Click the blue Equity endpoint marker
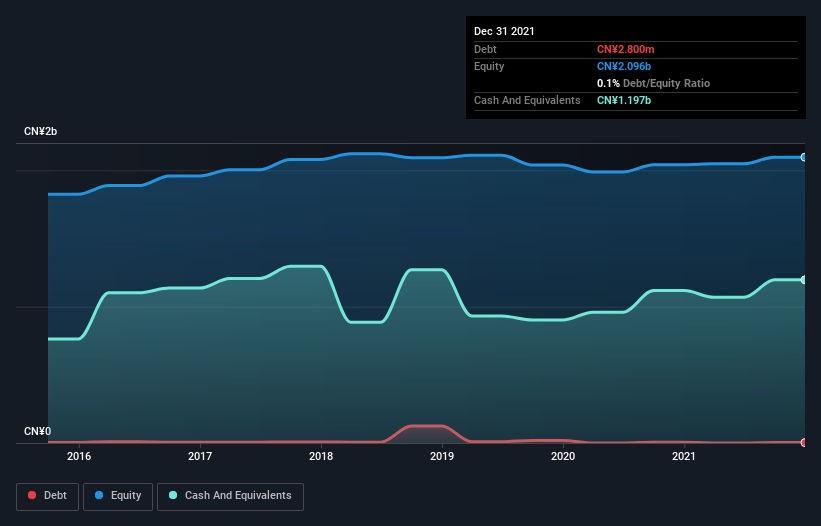The width and height of the screenshot is (821, 526). [804, 157]
